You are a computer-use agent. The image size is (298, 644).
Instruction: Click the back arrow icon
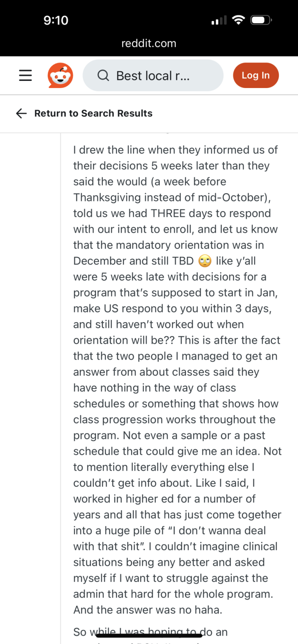tap(21, 113)
